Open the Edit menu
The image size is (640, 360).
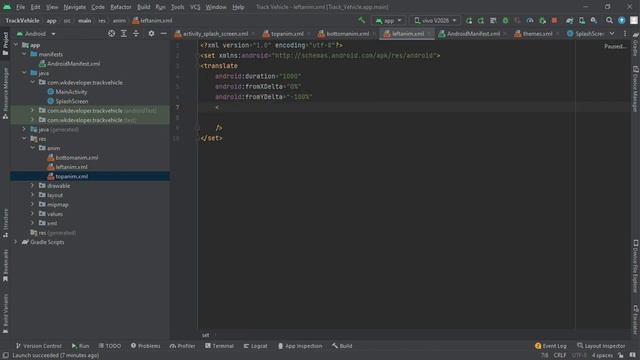coord(36,7)
